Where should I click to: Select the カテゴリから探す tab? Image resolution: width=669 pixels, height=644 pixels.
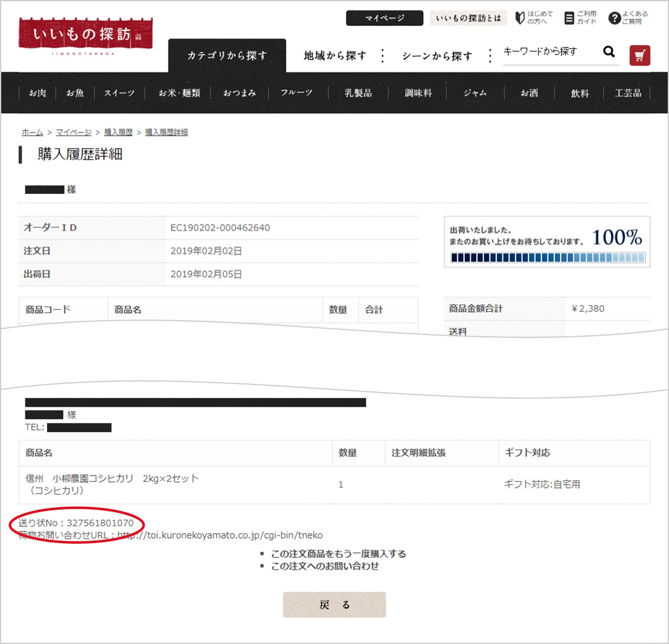click(x=227, y=56)
